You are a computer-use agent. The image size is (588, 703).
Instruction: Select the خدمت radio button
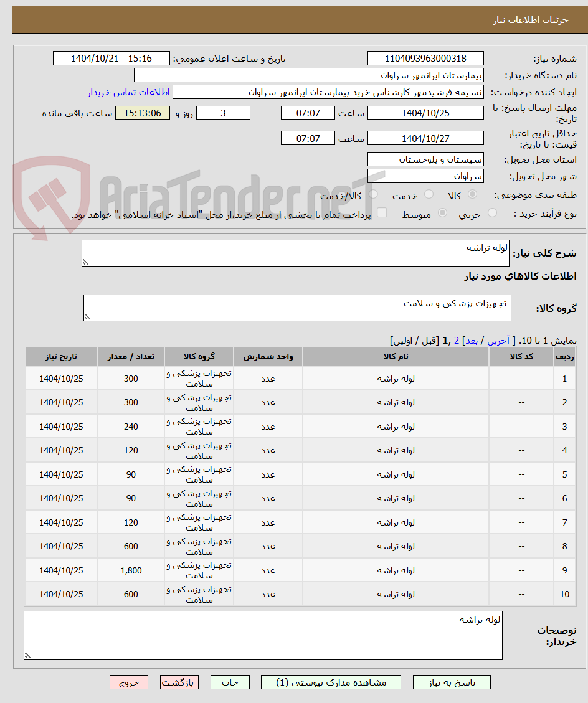click(429, 194)
